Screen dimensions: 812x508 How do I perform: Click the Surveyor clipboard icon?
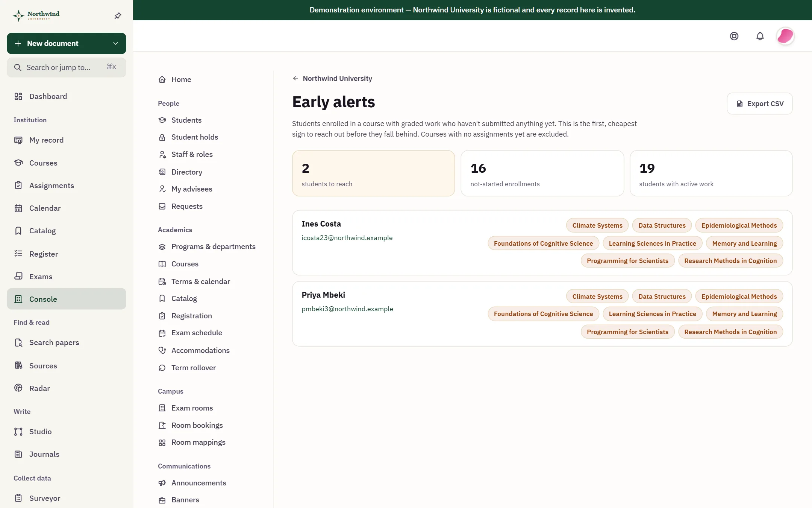click(x=18, y=498)
